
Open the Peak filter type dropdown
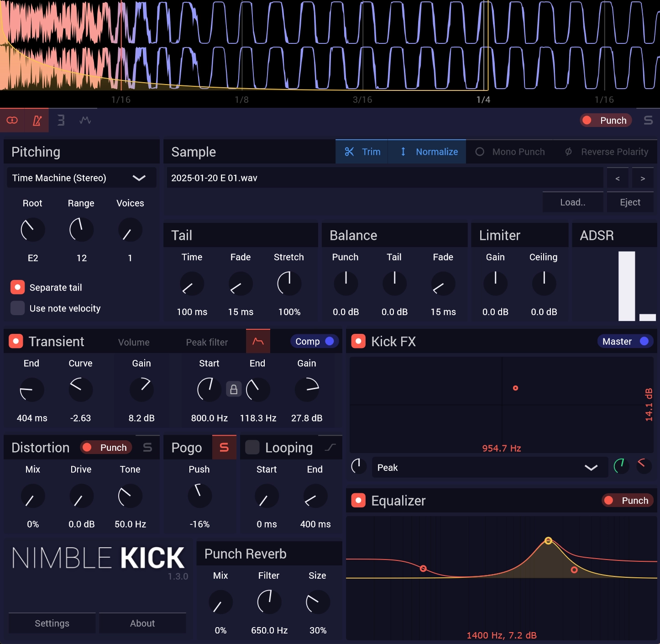[490, 468]
